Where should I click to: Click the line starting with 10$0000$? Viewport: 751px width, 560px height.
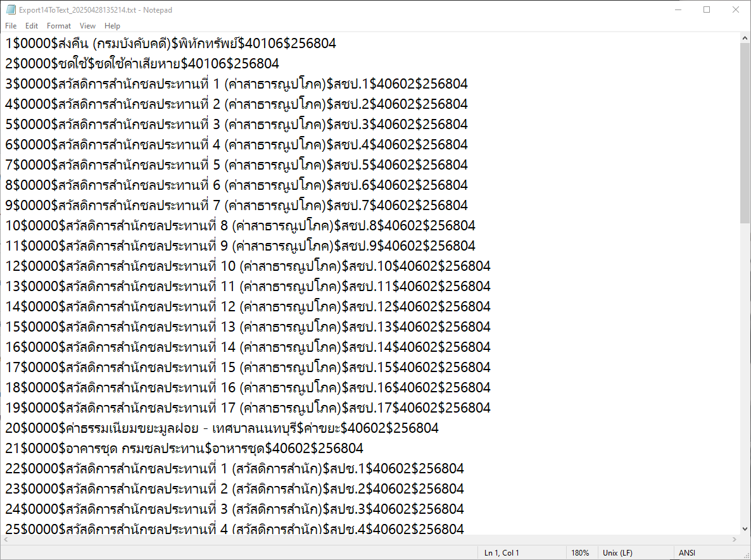click(x=240, y=225)
